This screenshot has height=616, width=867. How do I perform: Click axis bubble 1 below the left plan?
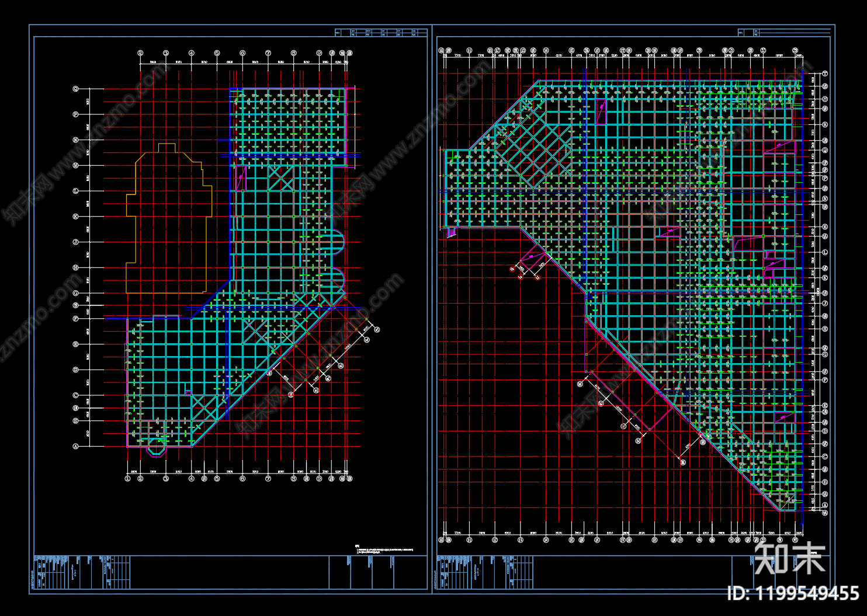pyautogui.click(x=128, y=479)
